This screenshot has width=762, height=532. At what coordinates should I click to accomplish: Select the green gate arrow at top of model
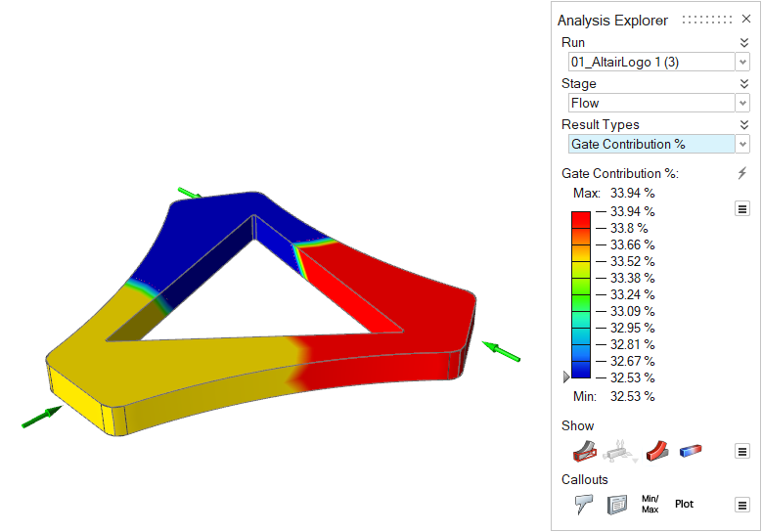pos(190,193)
